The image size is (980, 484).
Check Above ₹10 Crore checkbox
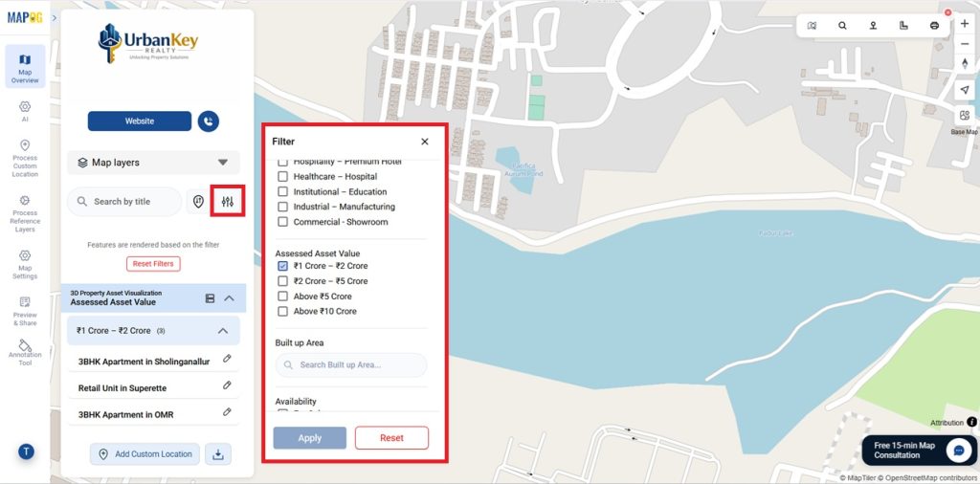pyautogui.click(x=282, y=311)
